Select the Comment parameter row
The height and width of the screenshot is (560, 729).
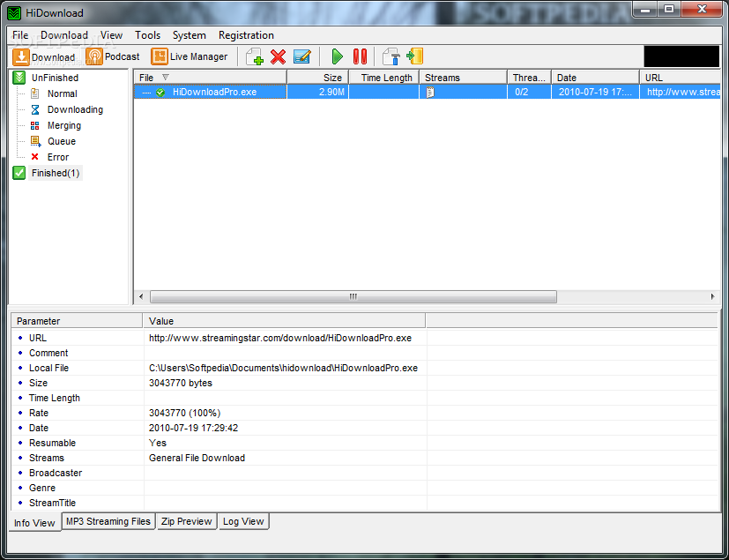365,353
